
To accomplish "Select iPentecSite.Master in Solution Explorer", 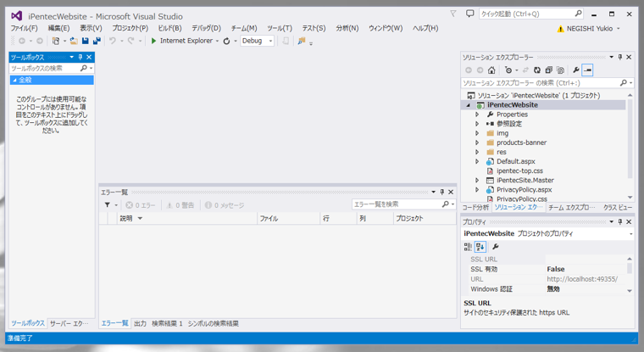I will click(x=525, y=180).
